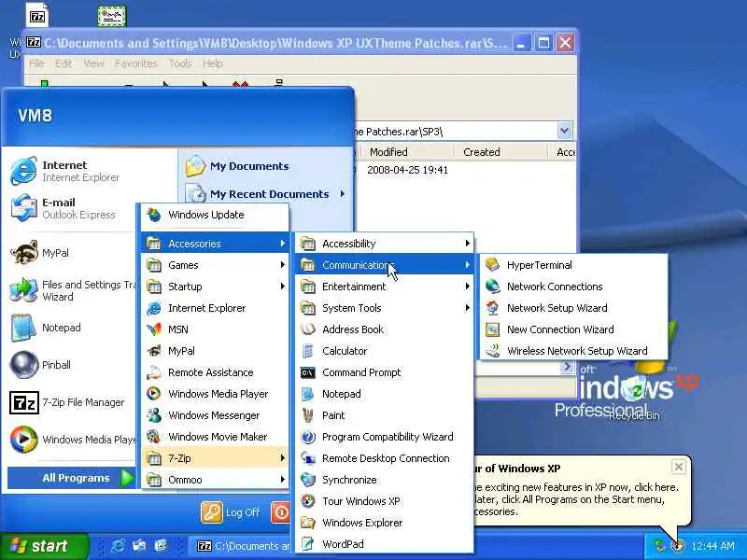Open Recycle Bin on desktop
Viewport: 747px width, 560px height.
[x=634, y=398]
